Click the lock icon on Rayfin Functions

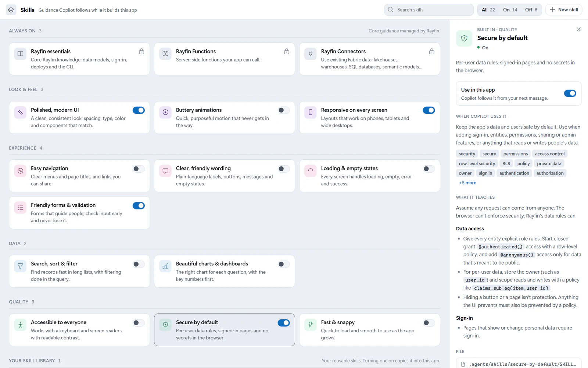(x=287, y=52)
